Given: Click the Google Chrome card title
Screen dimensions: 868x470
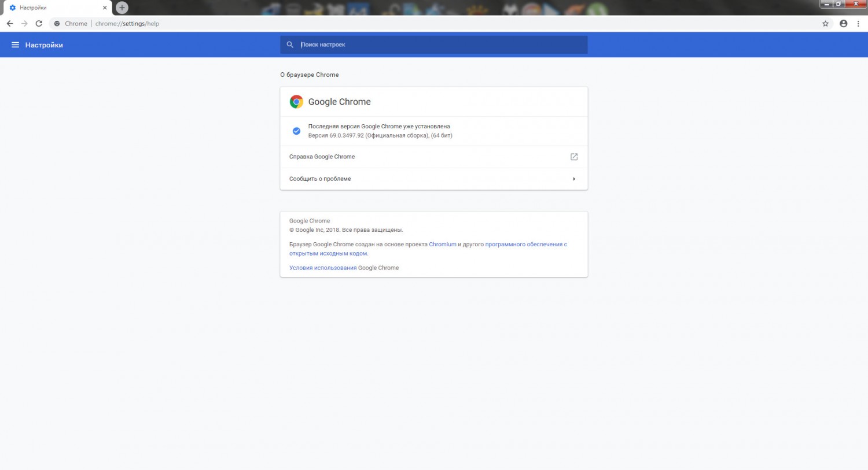Looking at the screenshot, I should pos(339,102).
